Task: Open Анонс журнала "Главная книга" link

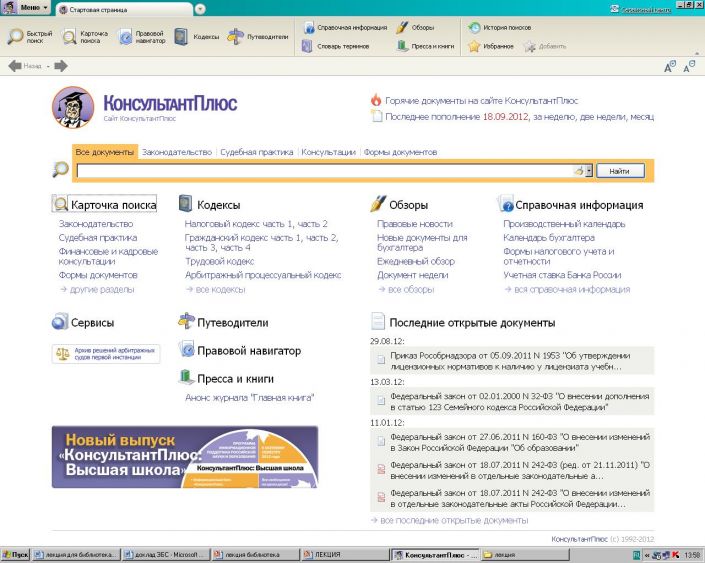Action: pos(250,398)
